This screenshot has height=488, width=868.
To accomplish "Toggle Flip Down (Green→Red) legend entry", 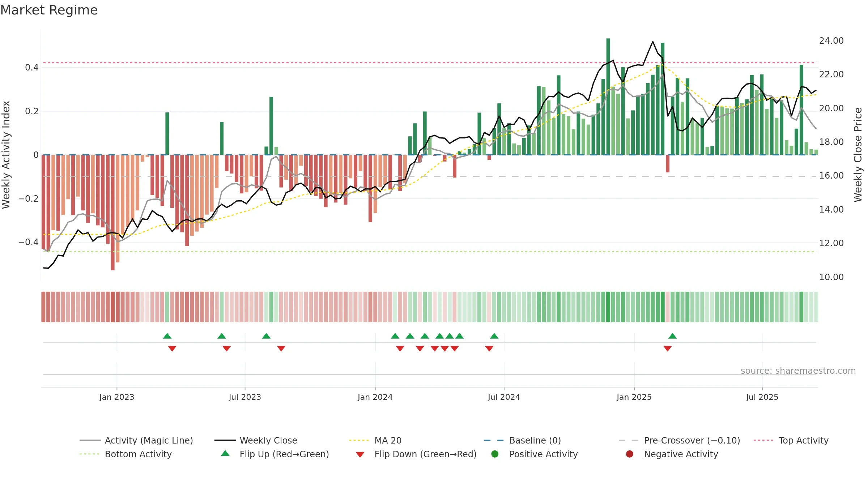I will tap(416, 454).
